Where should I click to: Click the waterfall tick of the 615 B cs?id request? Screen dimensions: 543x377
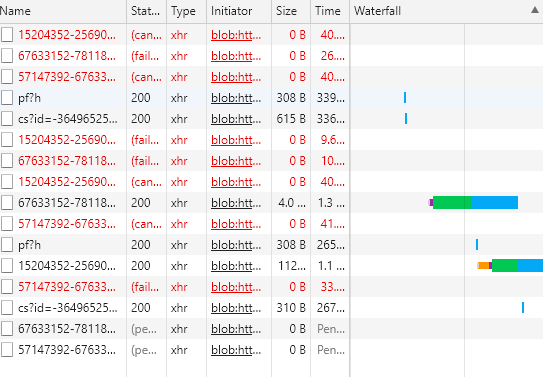[406, 119]
